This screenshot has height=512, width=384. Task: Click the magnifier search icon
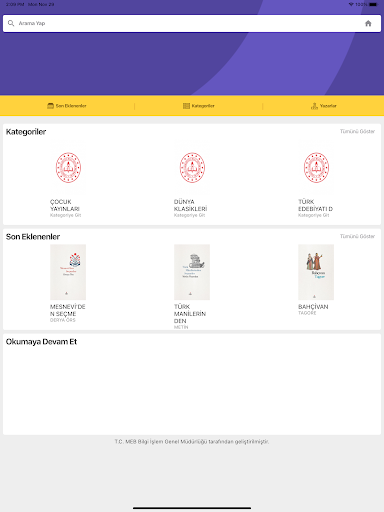(11, 23)
